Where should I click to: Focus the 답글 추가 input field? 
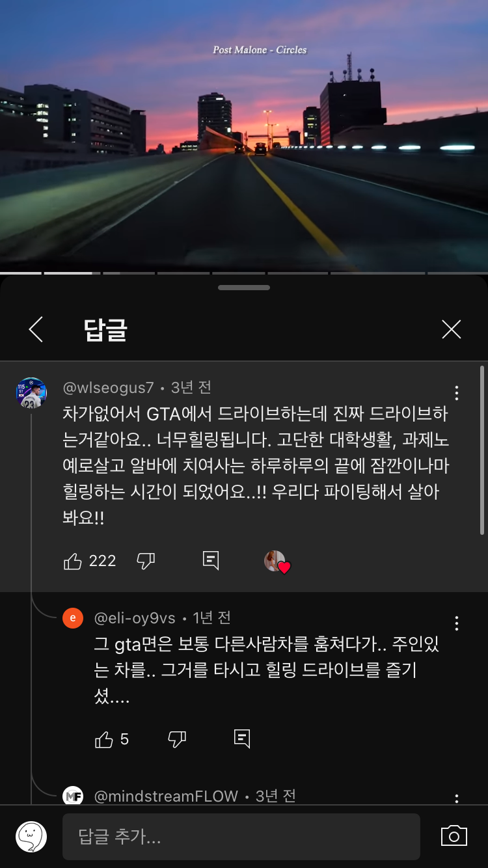pyautogui.click(x=241, y=837)
